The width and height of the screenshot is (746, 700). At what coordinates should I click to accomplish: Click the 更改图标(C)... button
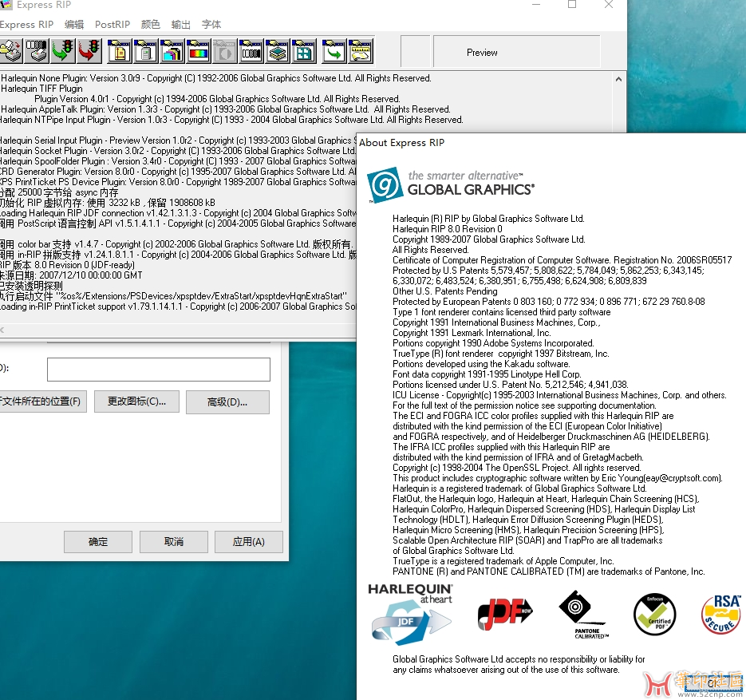pyautogui.click(x=136, y=401)
